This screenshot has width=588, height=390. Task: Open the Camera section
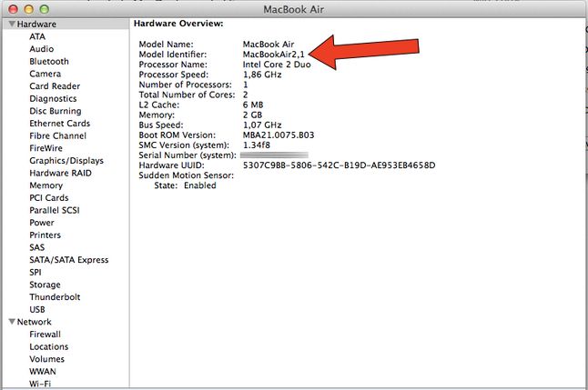pyautogui.click(x=45, y=74)
